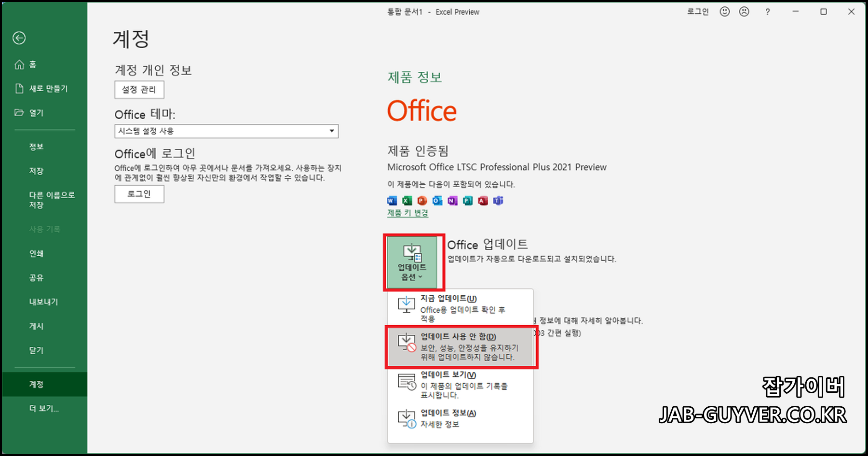This screenshot has width=868, height=456.
Task: Click the 설정 관리 button
Action: pyautogui.click(x=139, y=90)
